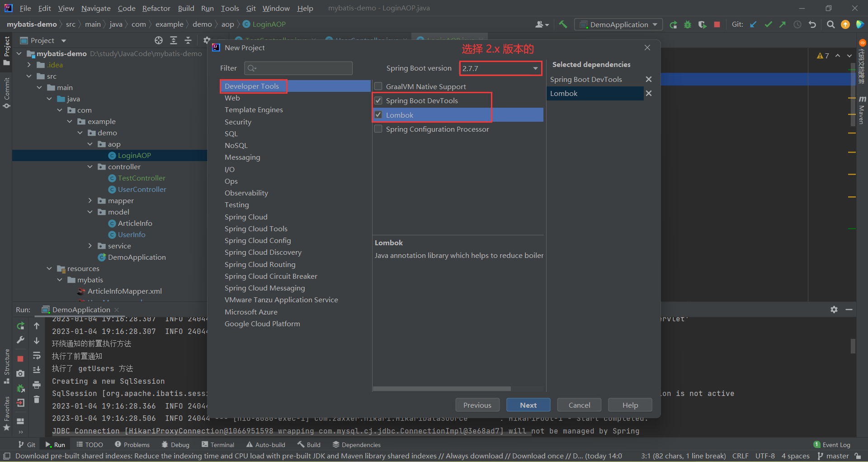Click the locate file target icon in Project panel
The height and width of the screenshot is (462, 868).
[159, 40]
